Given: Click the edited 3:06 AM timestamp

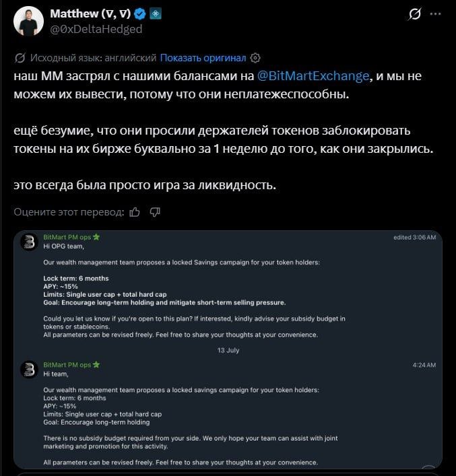Looking at the screenshot, I should pos(415,238).
